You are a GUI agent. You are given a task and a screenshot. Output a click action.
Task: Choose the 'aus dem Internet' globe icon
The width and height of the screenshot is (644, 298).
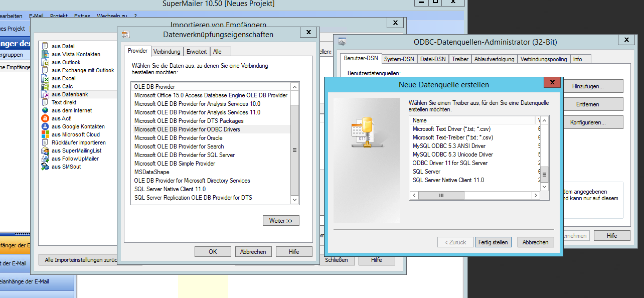(x=45, y=110)
